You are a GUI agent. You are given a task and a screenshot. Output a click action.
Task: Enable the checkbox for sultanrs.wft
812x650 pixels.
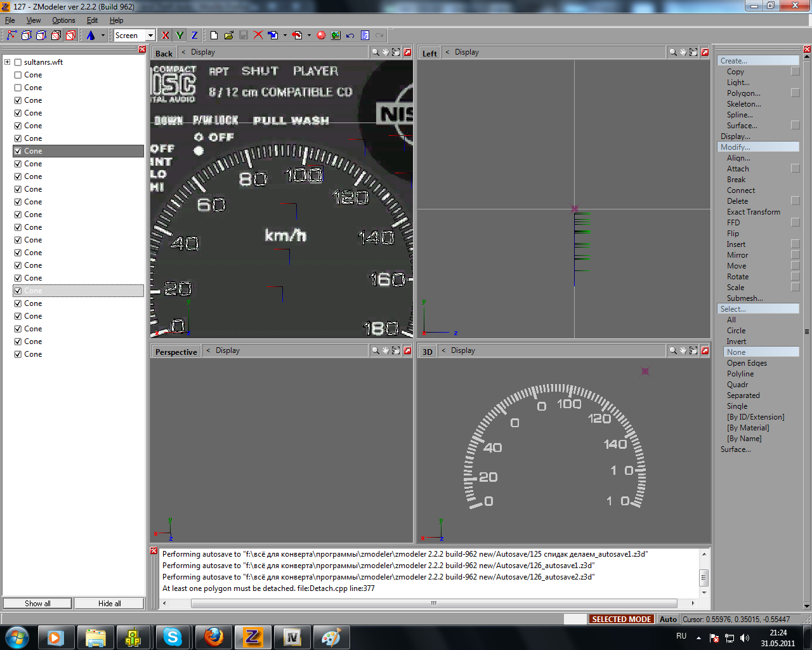coord(18,62)
